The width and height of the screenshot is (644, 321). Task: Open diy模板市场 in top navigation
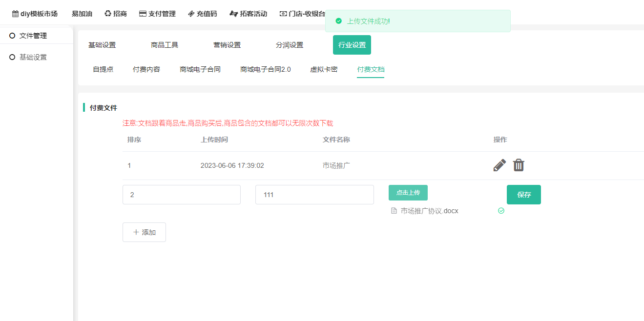(x=35, y=14)
